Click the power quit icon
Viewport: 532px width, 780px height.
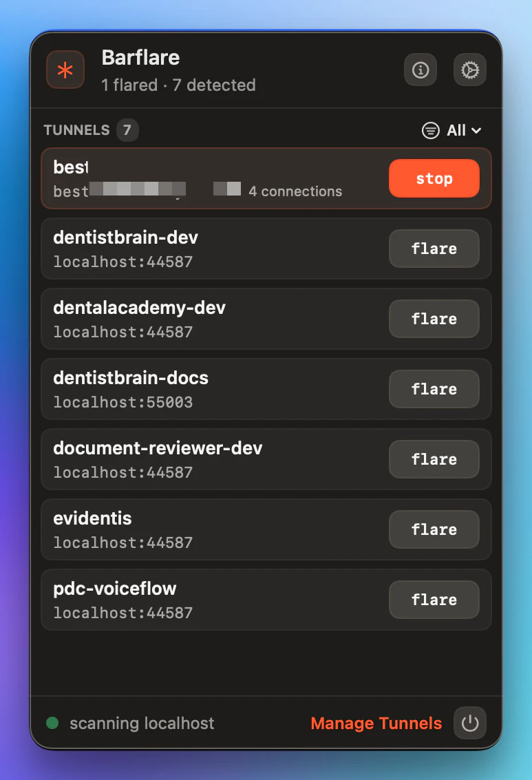coord(470,723)
